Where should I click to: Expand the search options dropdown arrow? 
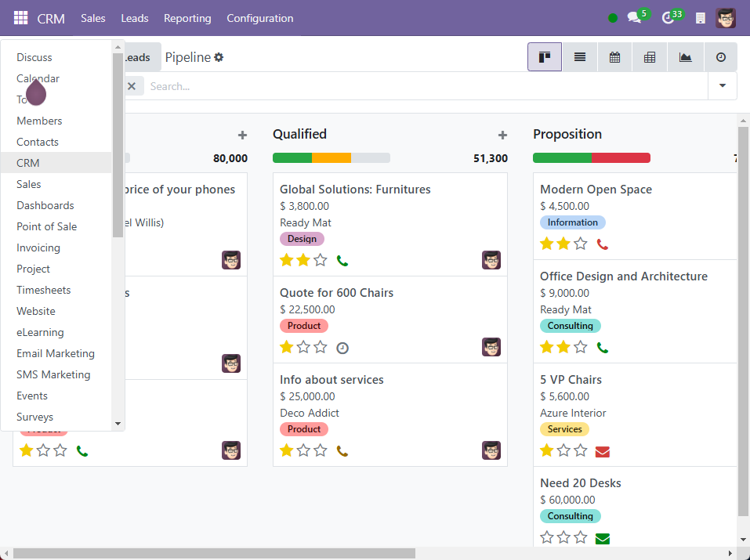click(722, 85)
